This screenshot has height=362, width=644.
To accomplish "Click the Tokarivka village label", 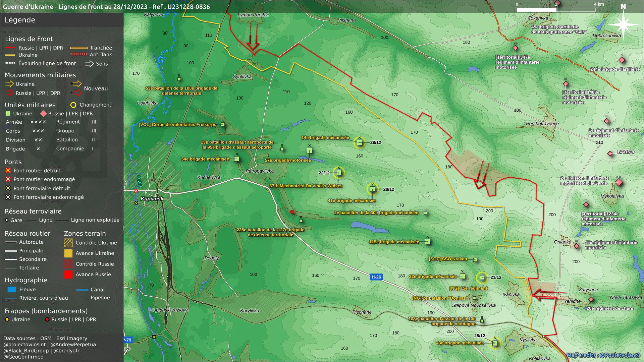I will click(x=538, y=18).
